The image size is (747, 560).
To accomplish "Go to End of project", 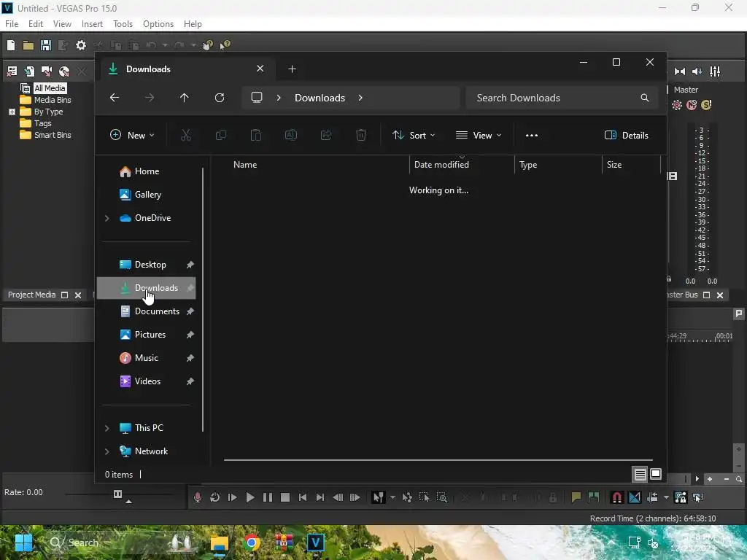I will click(320, 497).
